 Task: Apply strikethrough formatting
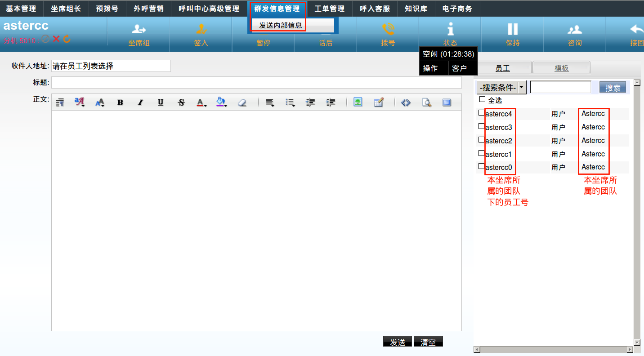point(181,102)
